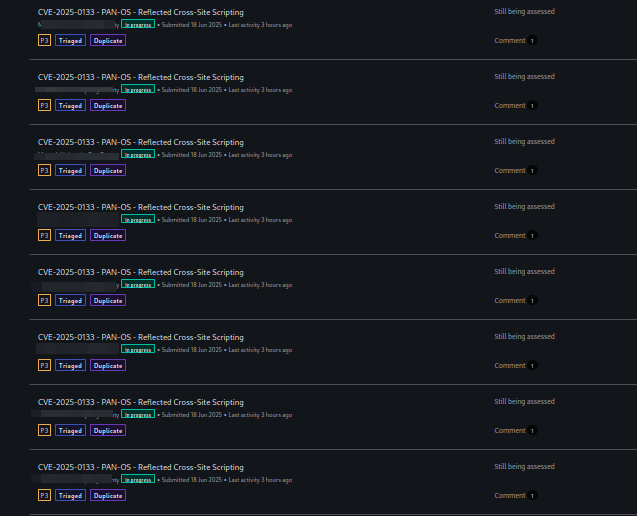Click the In progress status badge in the sixth submission

[x=138, y=349]
